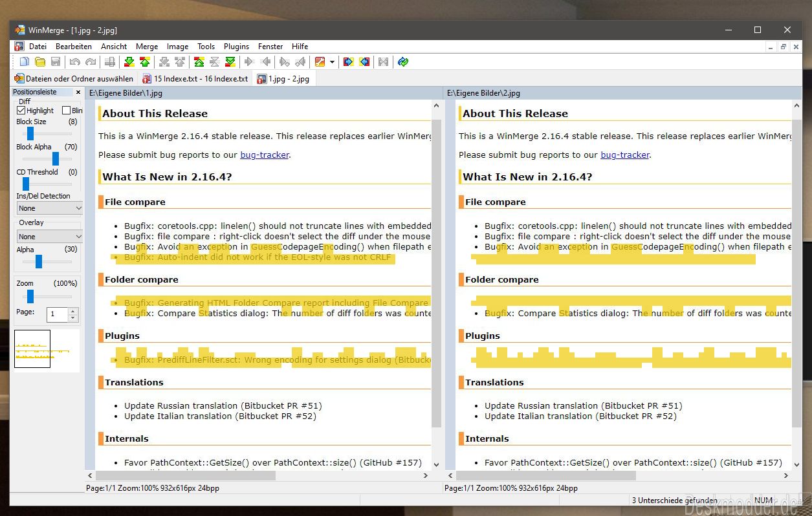Go to the current difference icon

(x=215, y=62)
